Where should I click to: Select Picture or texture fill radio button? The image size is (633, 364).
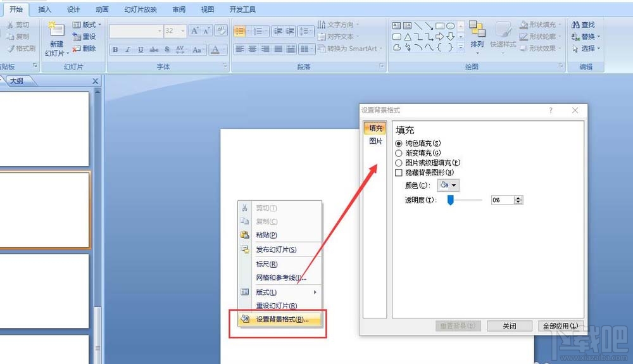tap(398, 163)
